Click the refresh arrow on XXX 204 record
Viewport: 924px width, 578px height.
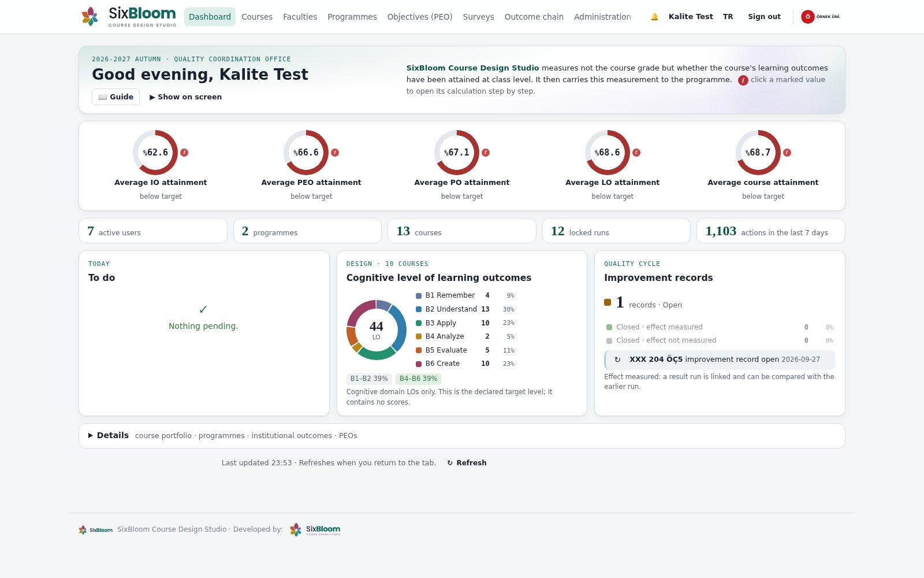(x=617, y=360)
